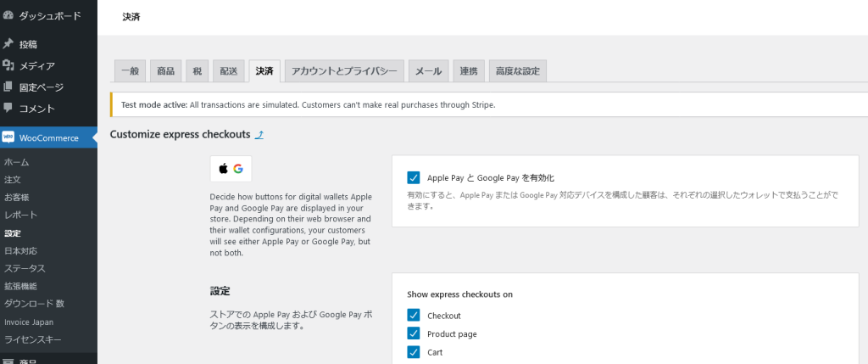Uncheck the Checkout express checkout option
The height and width of the screenshot is (364, 868).
pos(414,316)
